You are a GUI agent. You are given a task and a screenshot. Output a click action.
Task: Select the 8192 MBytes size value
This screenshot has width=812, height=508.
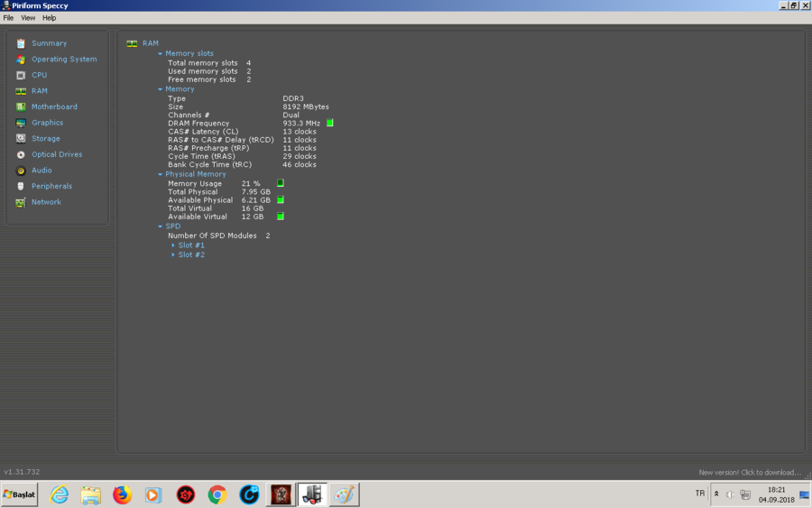[x=306, y=106]
